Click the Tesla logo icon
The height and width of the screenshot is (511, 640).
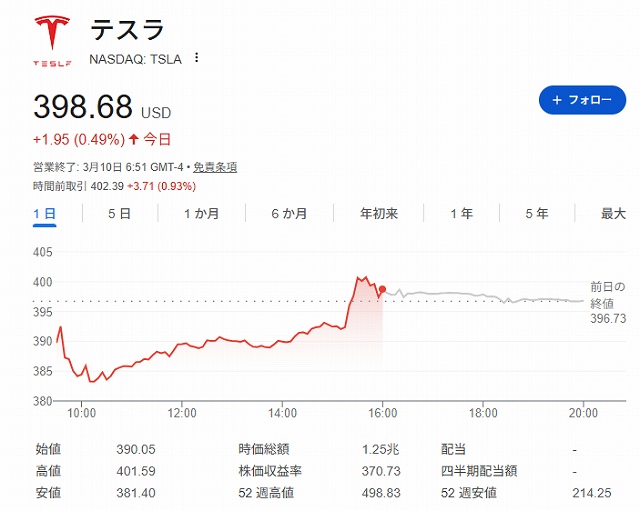click(x=52, y=40)
